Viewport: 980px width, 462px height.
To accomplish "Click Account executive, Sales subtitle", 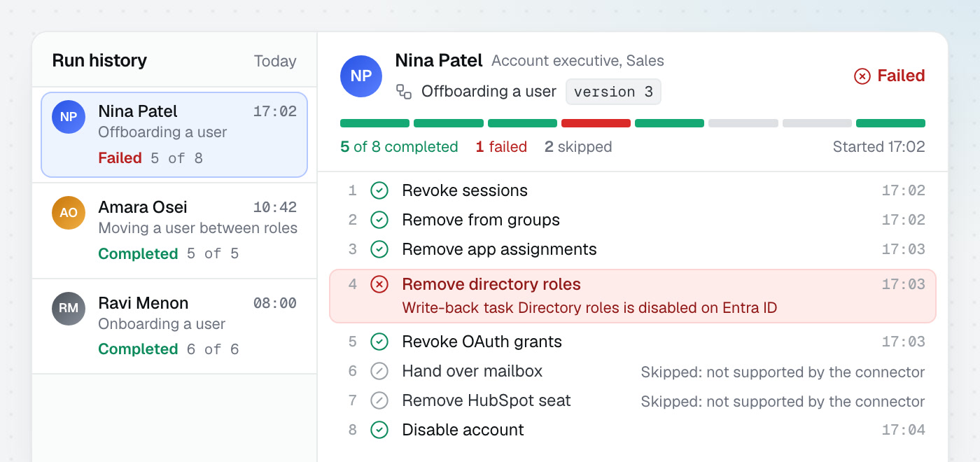I will pyautogui.click(x=577, y=61).
